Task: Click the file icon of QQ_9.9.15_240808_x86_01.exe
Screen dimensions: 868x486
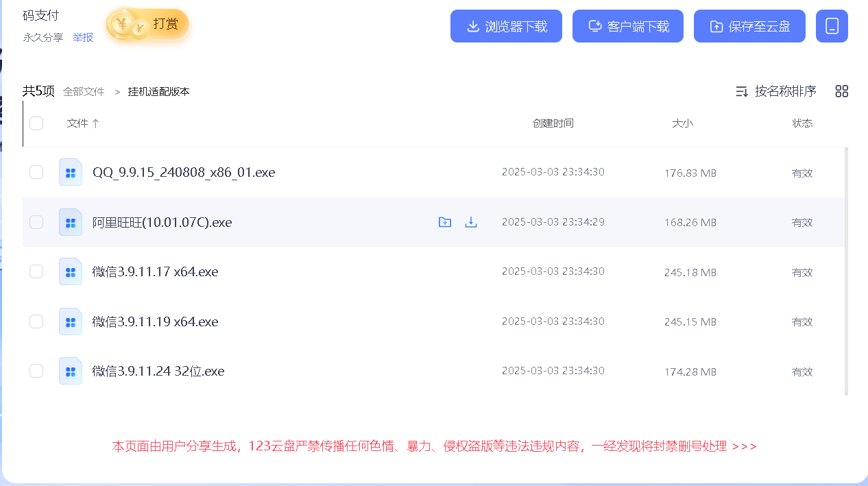Action: point(71,172)
